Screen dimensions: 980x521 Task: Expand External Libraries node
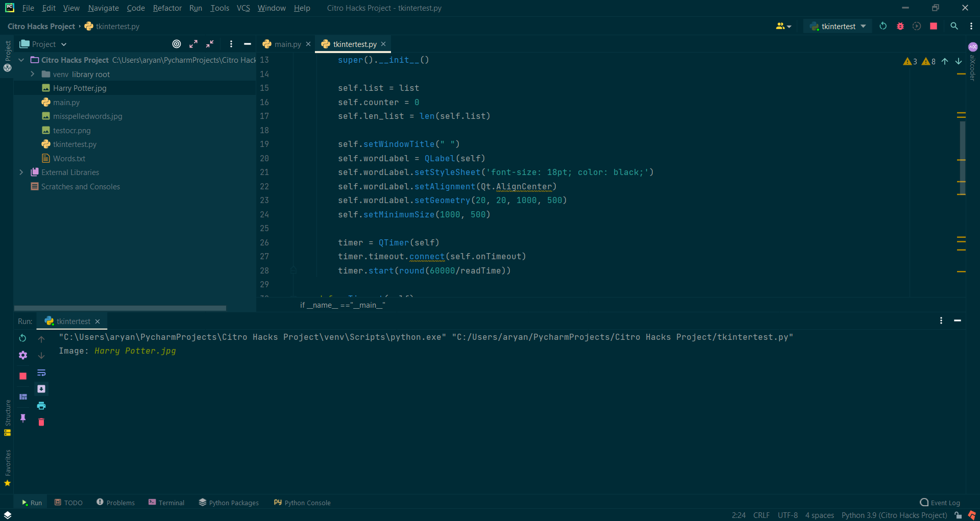(x=21, y=172)
